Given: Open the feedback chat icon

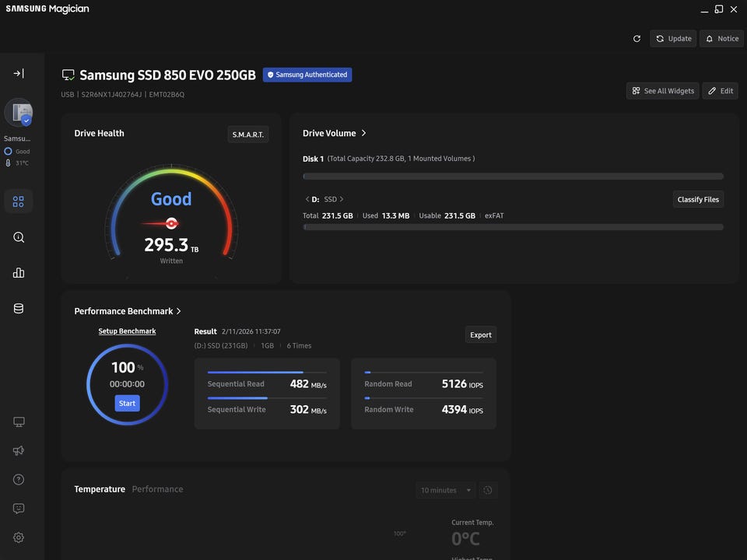Looking at the screenshot, I should point(19,509).
